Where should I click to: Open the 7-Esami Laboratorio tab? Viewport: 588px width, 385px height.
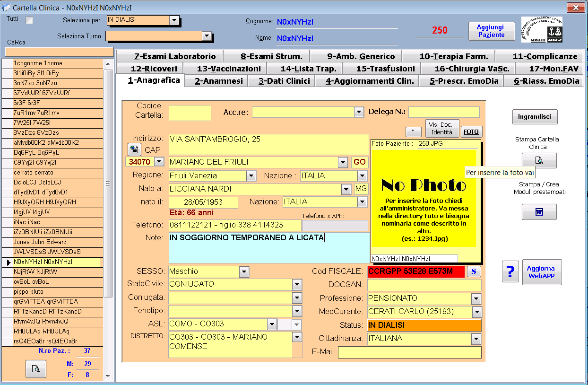pos(175,56)
